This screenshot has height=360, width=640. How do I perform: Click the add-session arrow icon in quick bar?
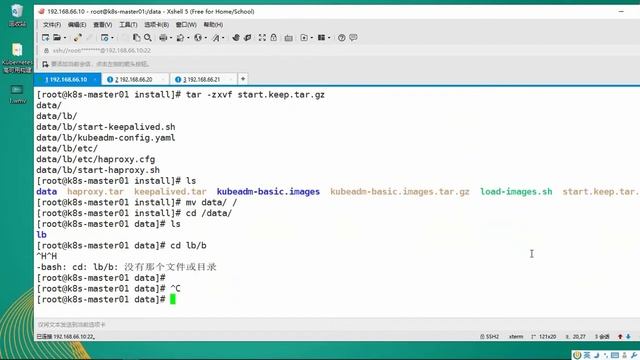point(45,64)
